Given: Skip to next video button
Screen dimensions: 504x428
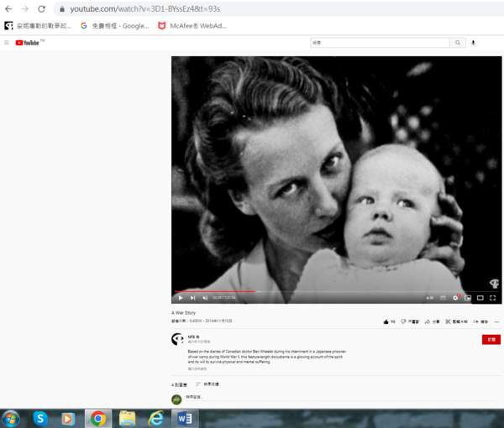Looking at the screenshot, I should (x=192, y=298).
